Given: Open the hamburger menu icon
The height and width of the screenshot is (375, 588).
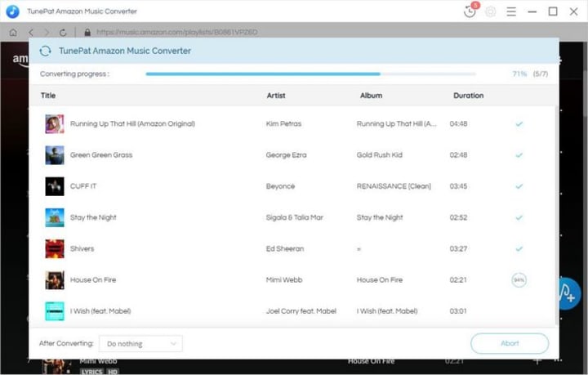Looking at the screenshot, I should [x=511, y=11].
